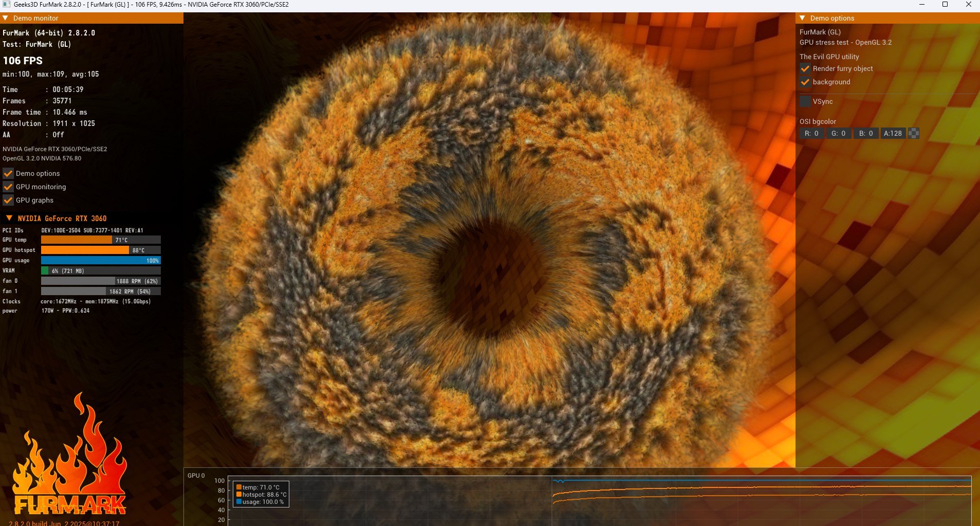Maximize the FurMark window

[x=945, y=4]
